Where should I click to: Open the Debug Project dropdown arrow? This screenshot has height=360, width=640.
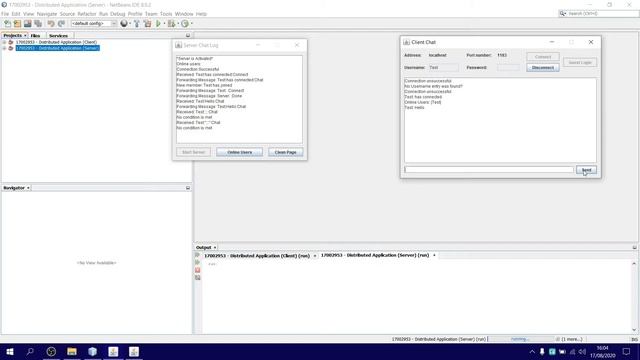pos(178,24)
